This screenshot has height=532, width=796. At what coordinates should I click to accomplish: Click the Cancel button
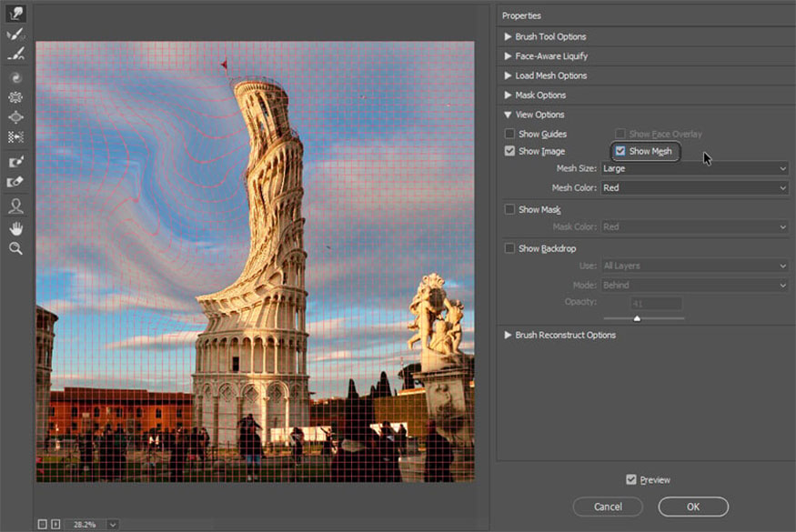[608, 507]
